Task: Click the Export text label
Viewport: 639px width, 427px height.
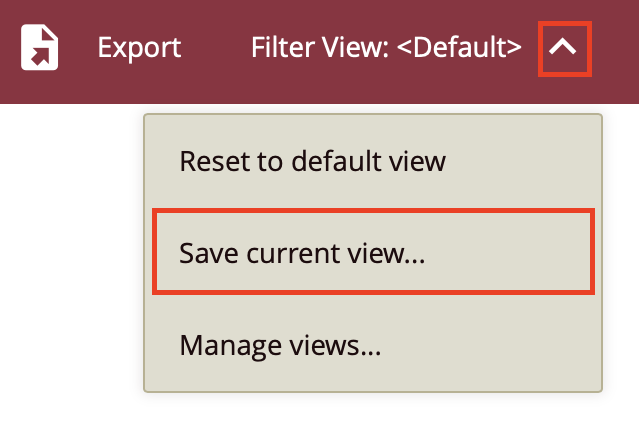Action: coord(139,47)
